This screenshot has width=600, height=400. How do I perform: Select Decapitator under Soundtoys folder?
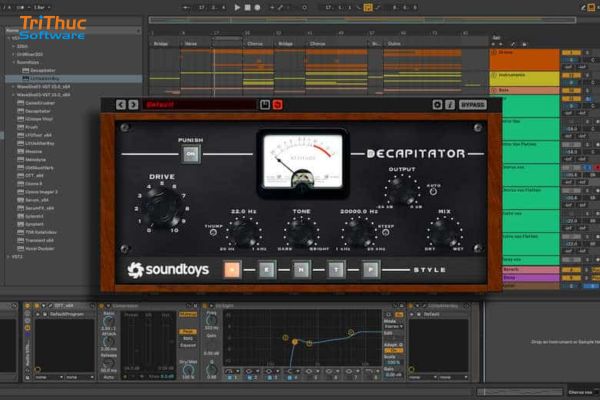[x=39, y=70]
